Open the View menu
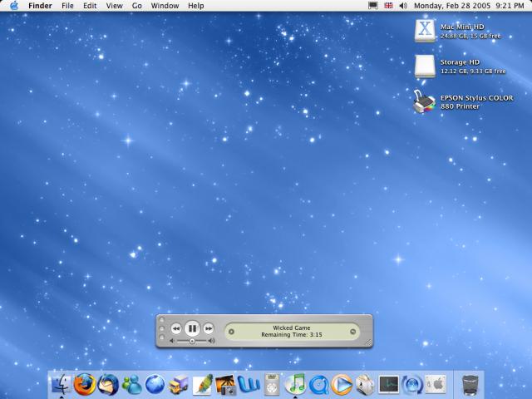 point(114,6)
